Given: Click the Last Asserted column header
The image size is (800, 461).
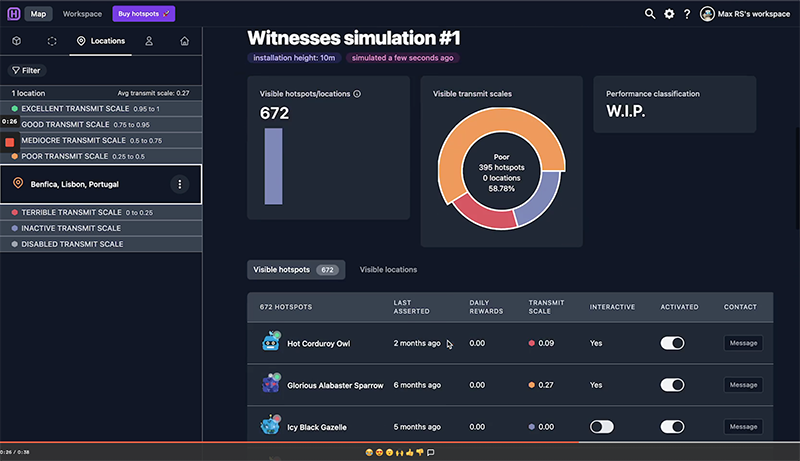Looking at the screenshot, I should 411,307.
